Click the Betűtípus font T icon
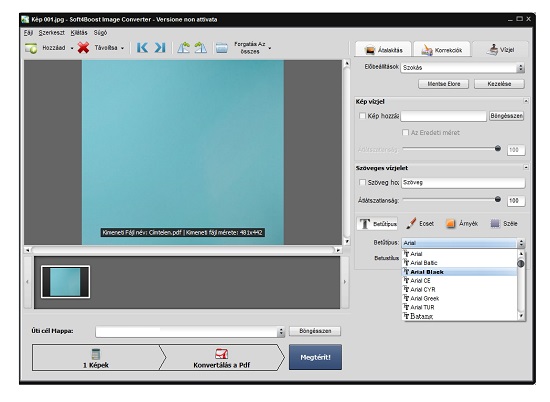 coord(365,223)
